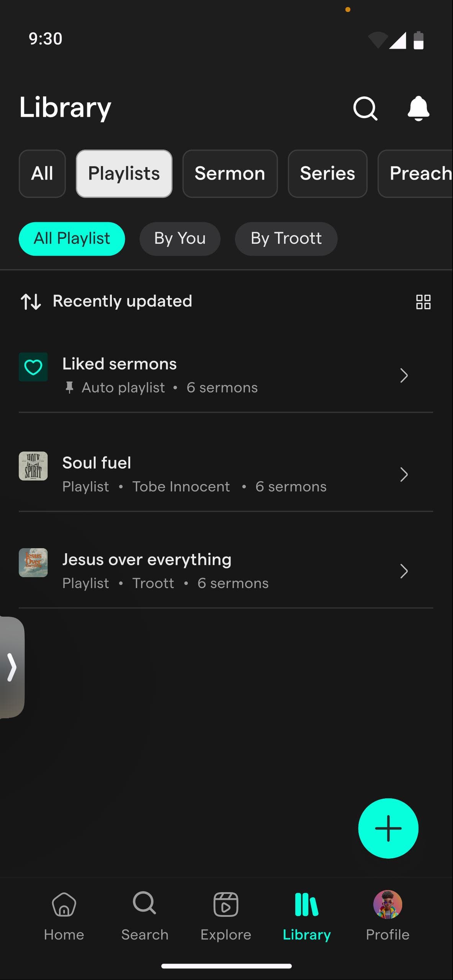Open notifications bell

(418, 108)
